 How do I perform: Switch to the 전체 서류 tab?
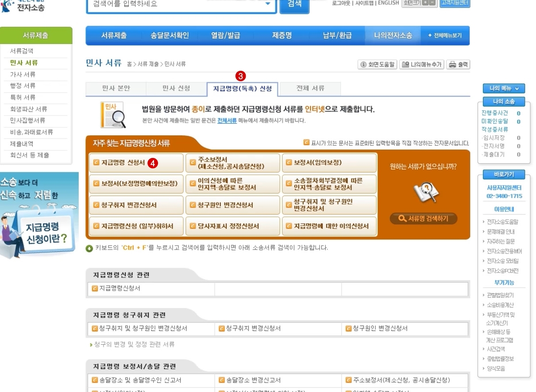(310, 88)
